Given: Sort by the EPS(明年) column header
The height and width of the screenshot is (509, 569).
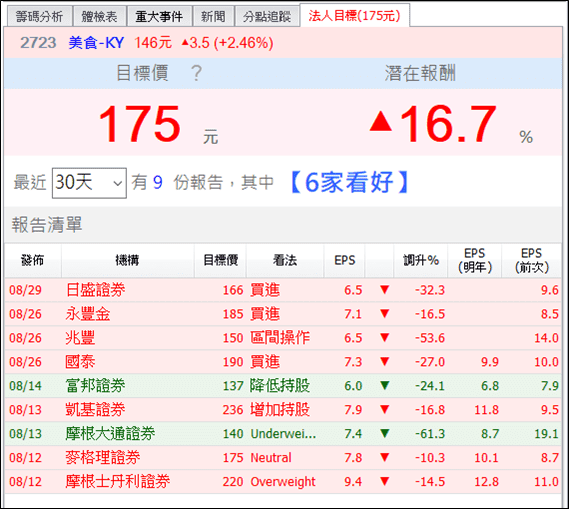Looking at the screenshot, I should [x=475, y=260].
